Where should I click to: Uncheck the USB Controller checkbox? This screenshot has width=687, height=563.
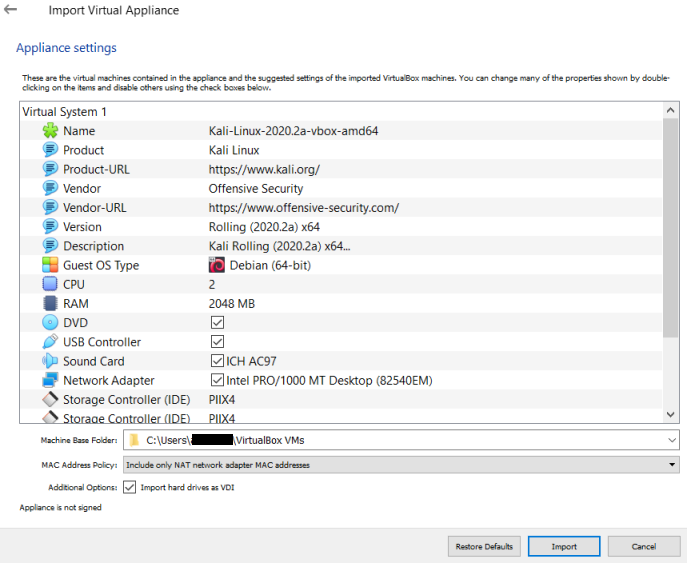coord(217,342)
